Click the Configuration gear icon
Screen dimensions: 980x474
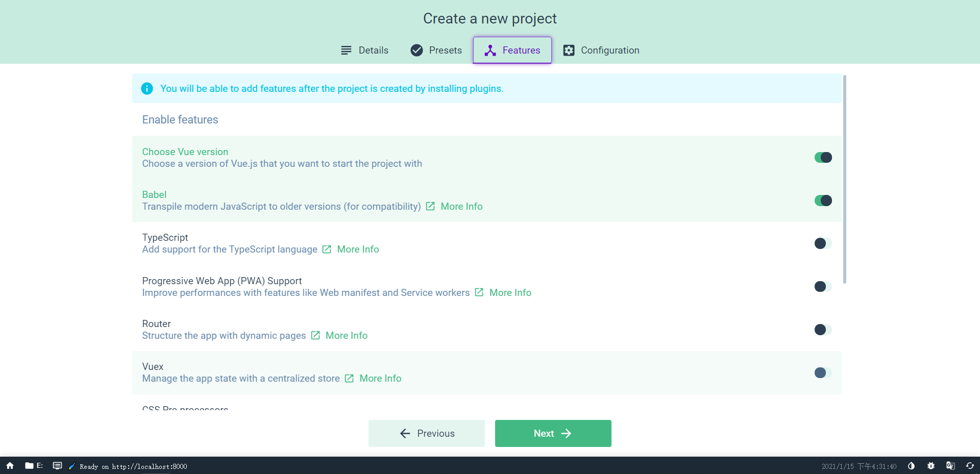(x=569, y=50)
